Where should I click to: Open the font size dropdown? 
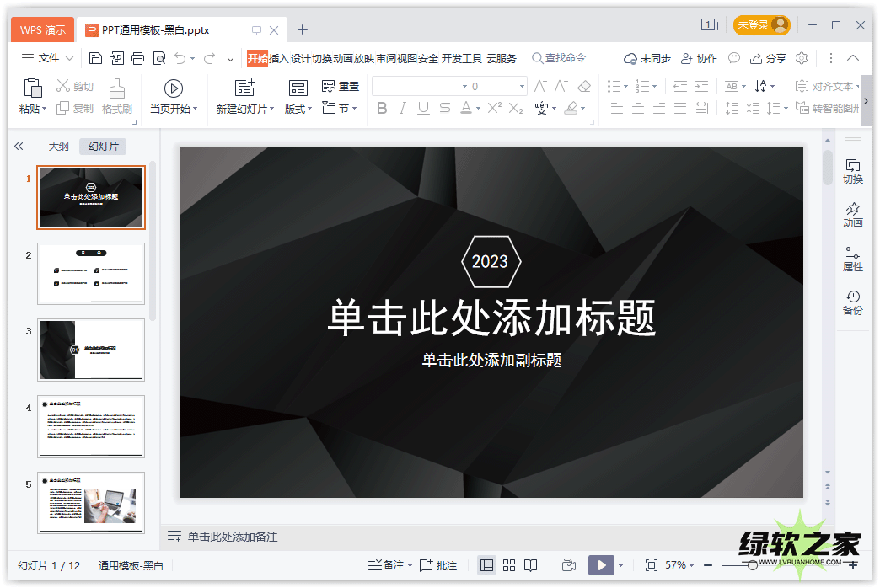pyautogui.click(x=522, y=87)
